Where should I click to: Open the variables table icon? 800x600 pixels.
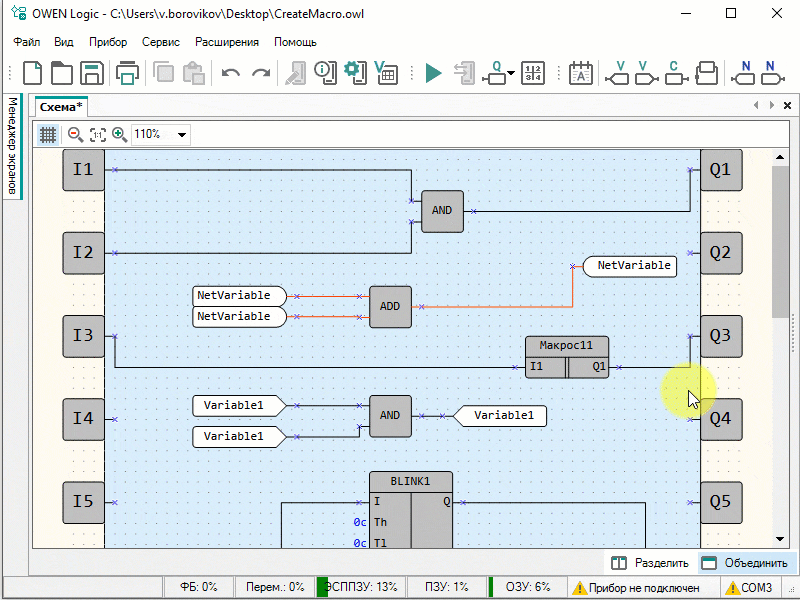(385, 73)
